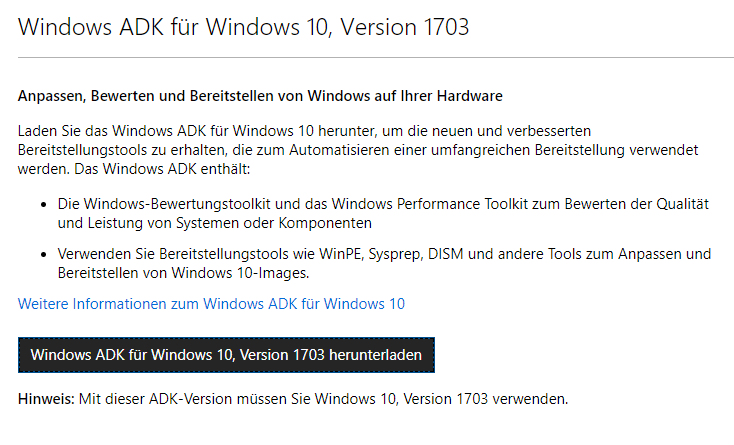The width and height of the screenshot is (734, 445).
Task: Click the Laden Sie das Windows ADK paragraph
Action: 358,150
